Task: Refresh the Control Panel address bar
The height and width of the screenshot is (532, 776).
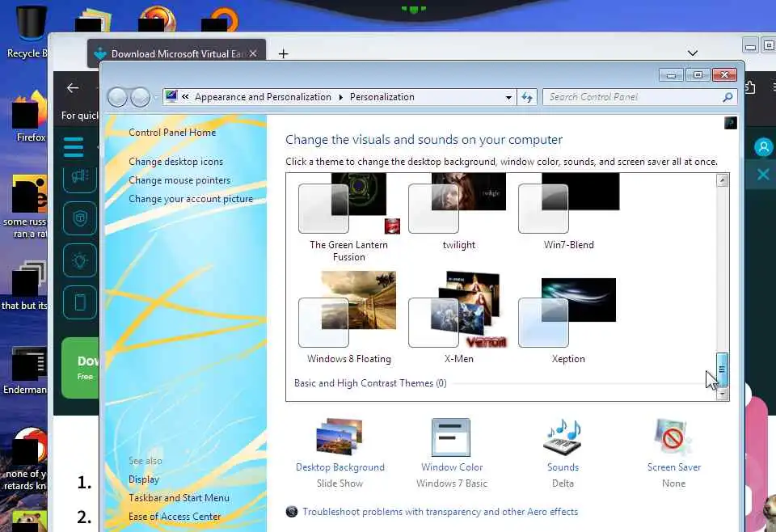Action: pos(526,97)
